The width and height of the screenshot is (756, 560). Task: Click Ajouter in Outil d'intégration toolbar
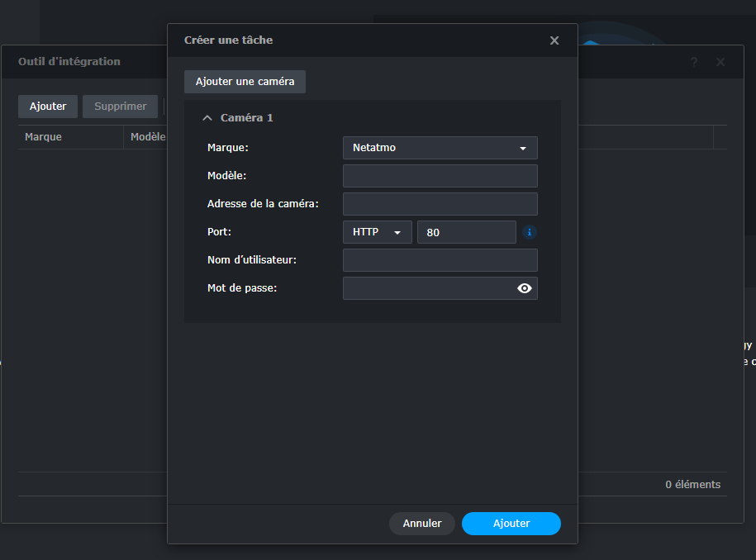[48, 107]
